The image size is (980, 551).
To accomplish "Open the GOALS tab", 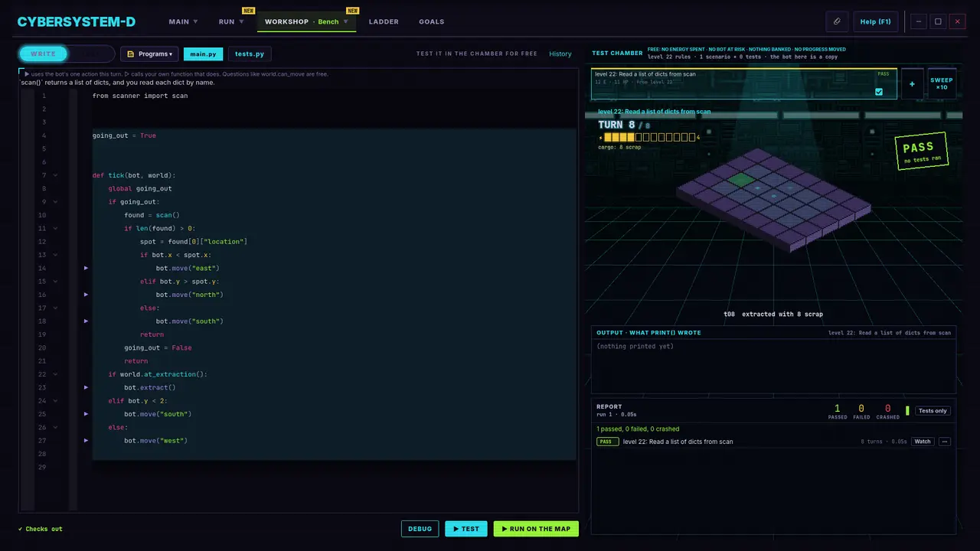I will pos(432,21).
